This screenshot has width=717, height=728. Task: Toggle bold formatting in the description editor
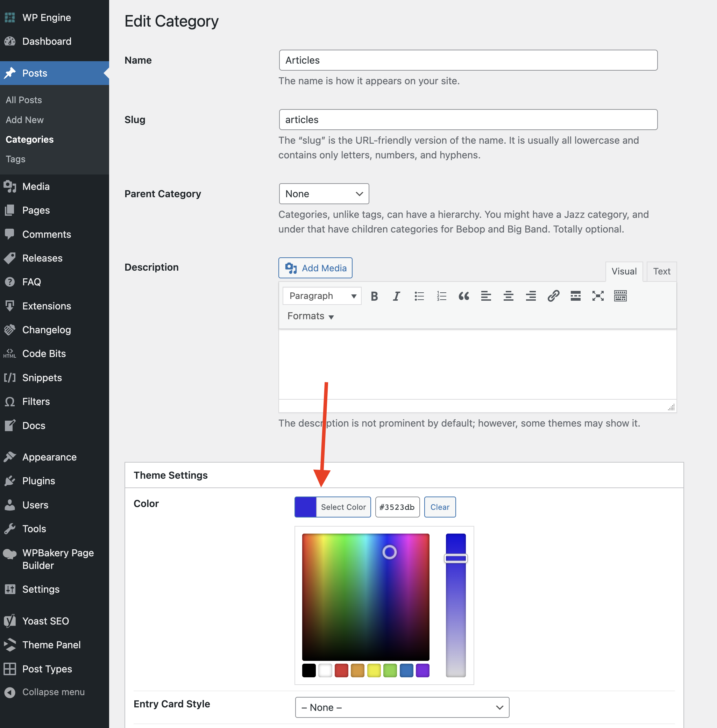[374, 296]
